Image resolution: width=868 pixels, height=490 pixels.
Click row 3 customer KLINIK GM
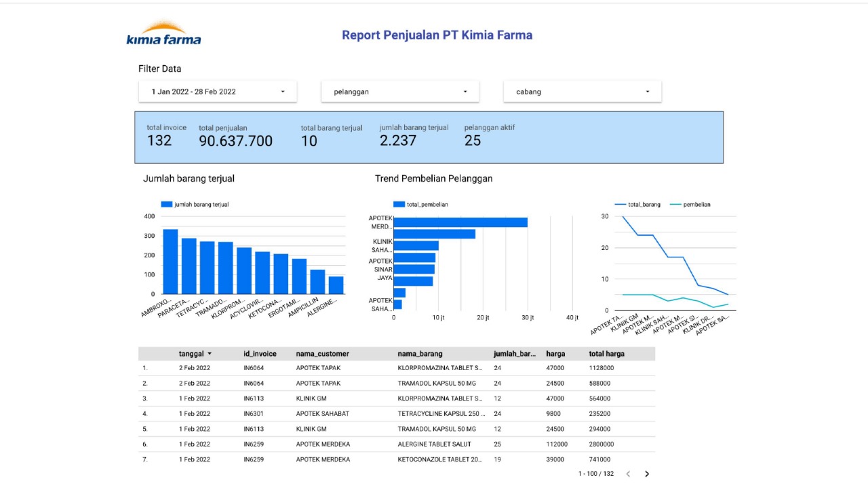pos(311,399)
